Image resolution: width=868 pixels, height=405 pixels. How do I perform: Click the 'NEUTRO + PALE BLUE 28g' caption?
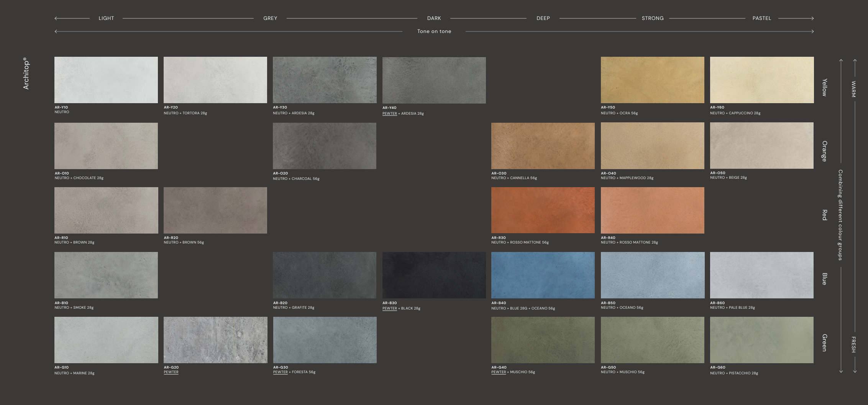732,308
